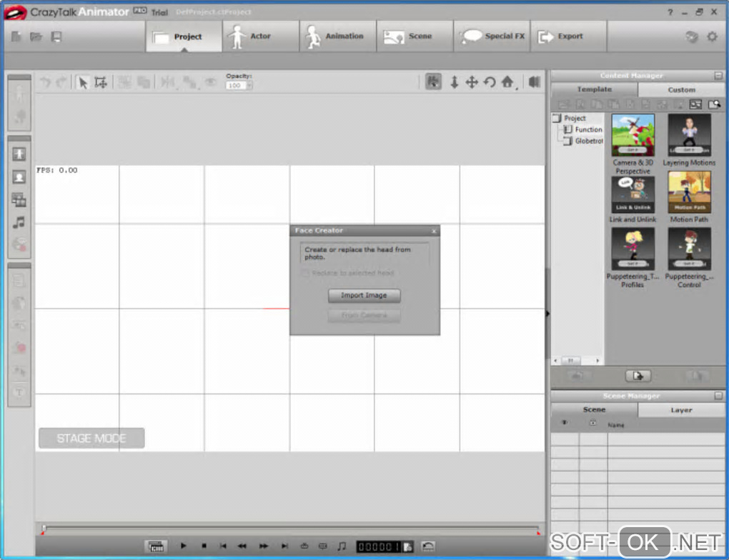Toggle loop playback

[x=304, y=546]
